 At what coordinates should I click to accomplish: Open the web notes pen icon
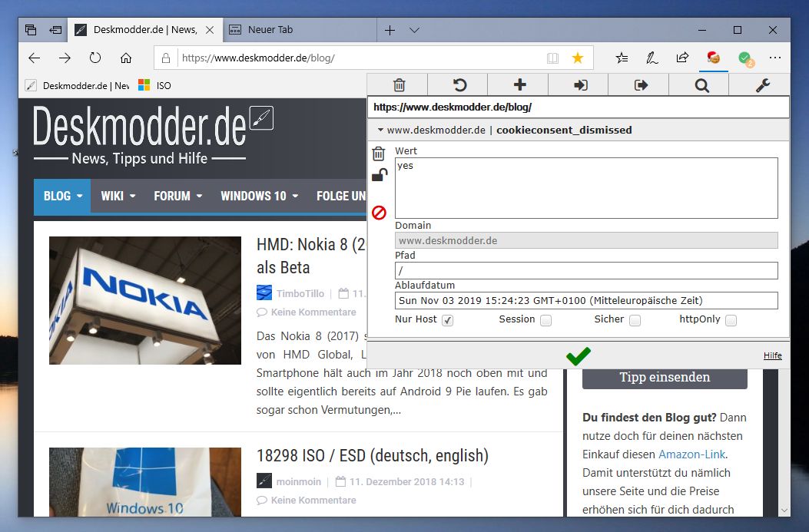[x=652, y=58]
